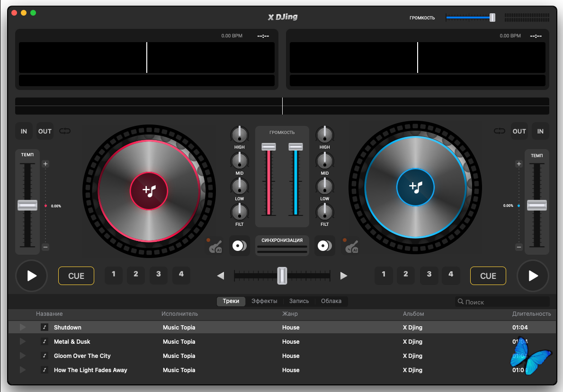Decrease right deck tempo with the minus button
This screenshot has width=563, height=392.
pyautogui.click(x=518, y=247)
